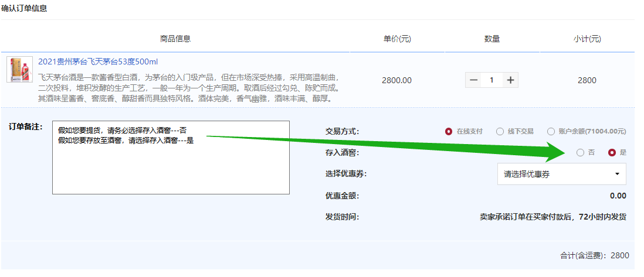
Task: Click the subtotal value 2800 in the product row
Action: 587,80
